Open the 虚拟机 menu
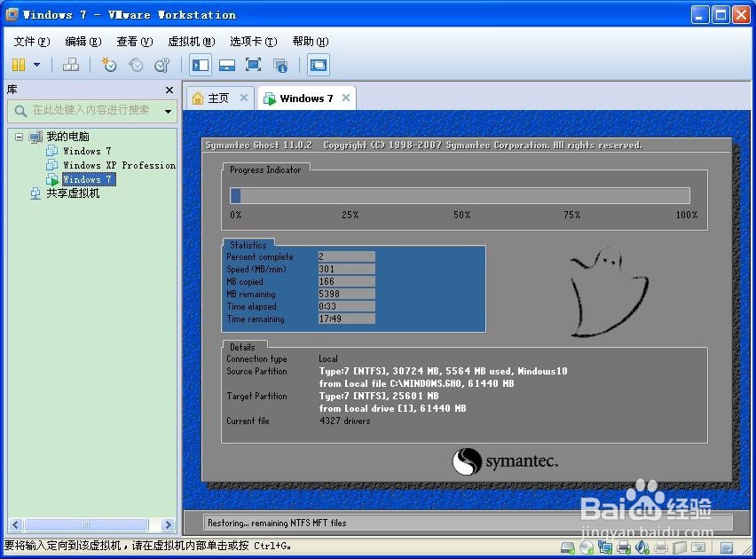The width and height of the screenshot is (756, 559). click(192, 42)
